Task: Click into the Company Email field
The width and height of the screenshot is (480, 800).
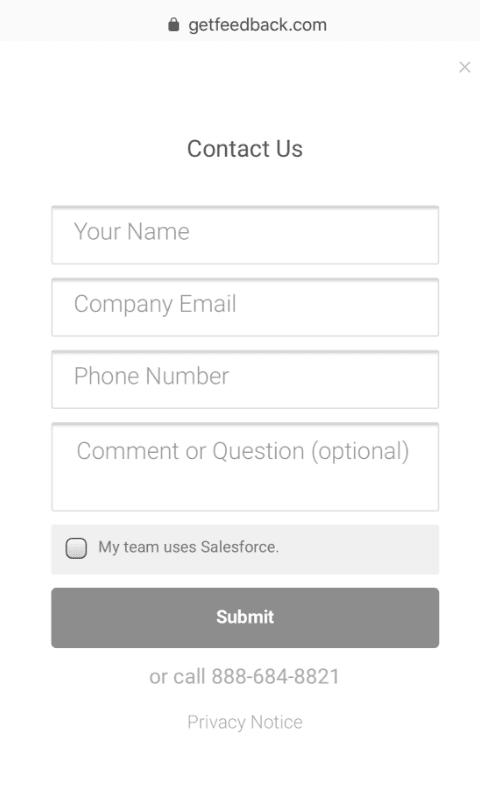Action: pyautogui.click(x=245, y=307)
